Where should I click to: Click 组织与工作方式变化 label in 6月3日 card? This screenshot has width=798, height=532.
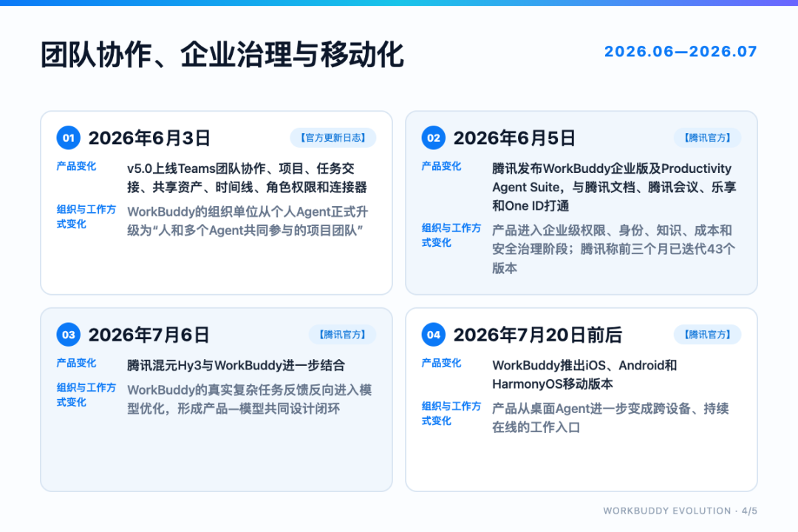coord(86,216)
